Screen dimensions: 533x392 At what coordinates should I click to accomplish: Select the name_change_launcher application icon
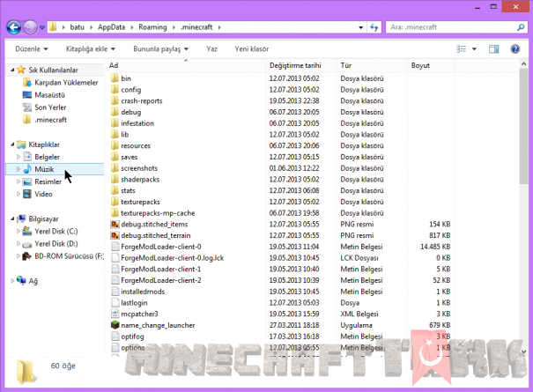115,325
